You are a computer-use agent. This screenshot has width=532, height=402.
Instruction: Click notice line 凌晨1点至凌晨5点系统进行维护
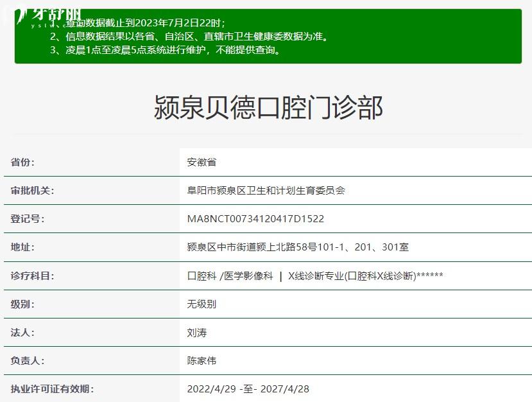[x=165, y=50]
